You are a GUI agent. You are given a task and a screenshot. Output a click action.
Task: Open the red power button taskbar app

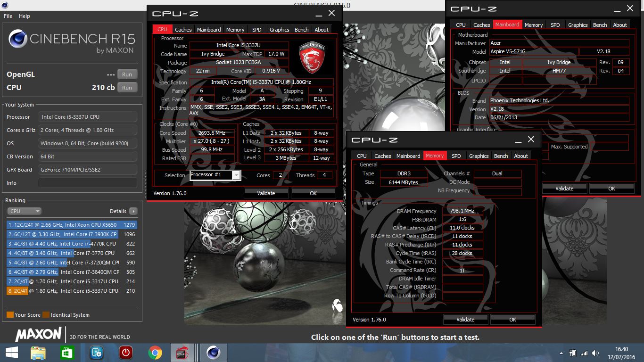[126, 352]
